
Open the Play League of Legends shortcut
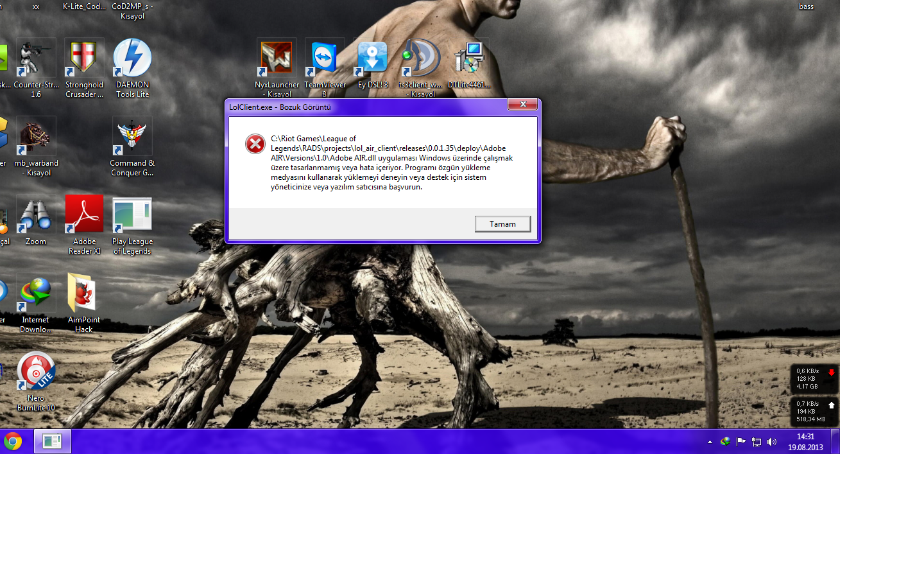(132, 225)
